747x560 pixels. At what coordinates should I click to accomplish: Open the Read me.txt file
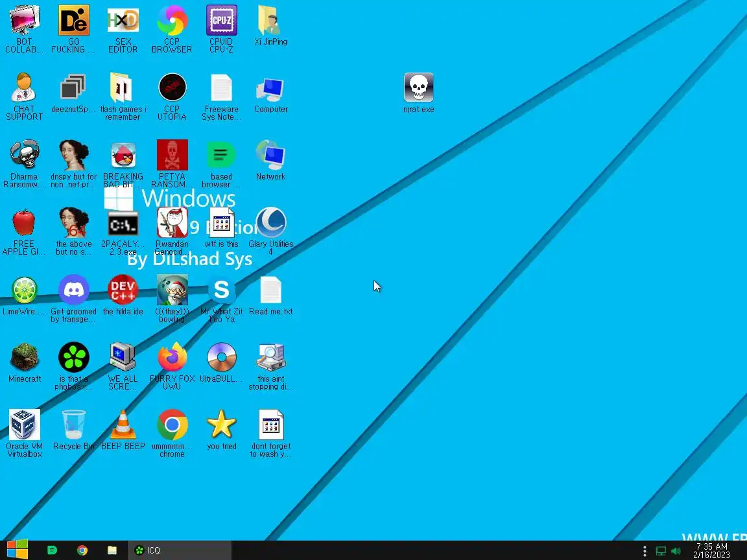[x=270, y=290]
